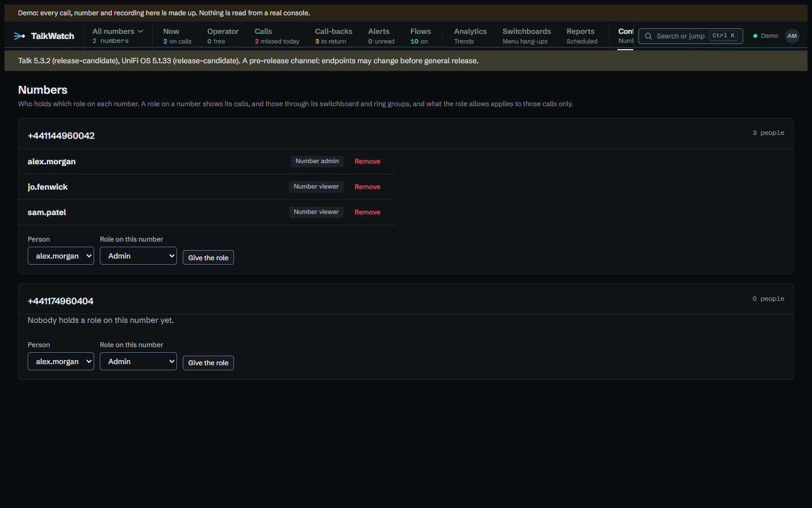
Task: Remove alex.morgan's role
Action: click(x=368, y=161)
